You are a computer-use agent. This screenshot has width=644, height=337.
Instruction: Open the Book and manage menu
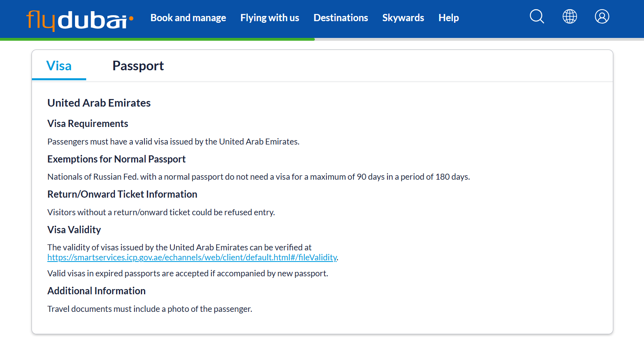click(188, 18)
